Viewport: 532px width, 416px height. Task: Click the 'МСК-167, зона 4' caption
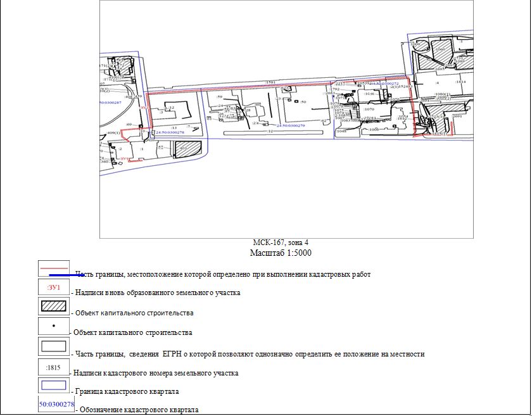point(281,243)
